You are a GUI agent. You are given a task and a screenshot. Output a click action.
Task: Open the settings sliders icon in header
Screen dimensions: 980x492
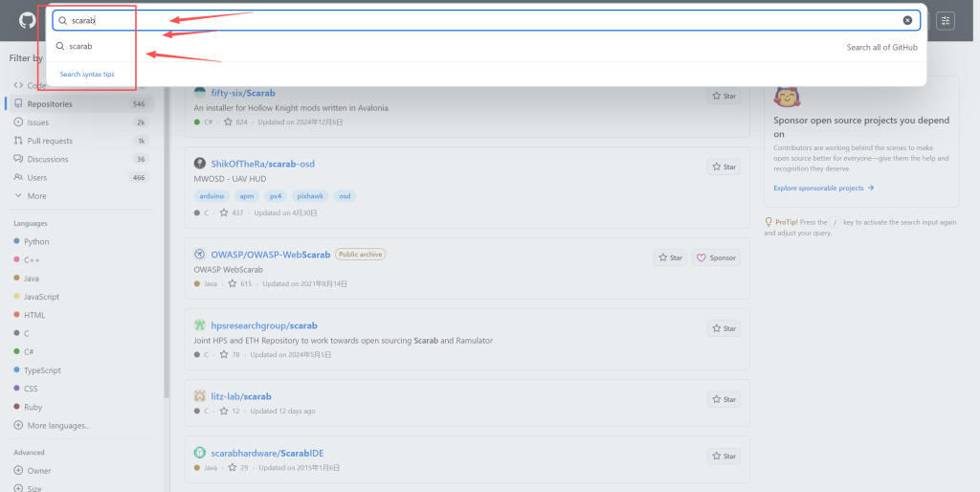click(946, 21)
